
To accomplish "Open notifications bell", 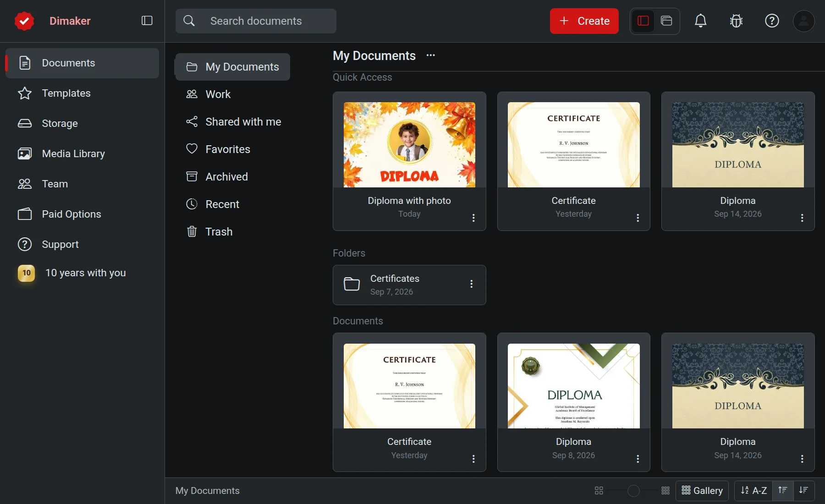I will [700, 21].
